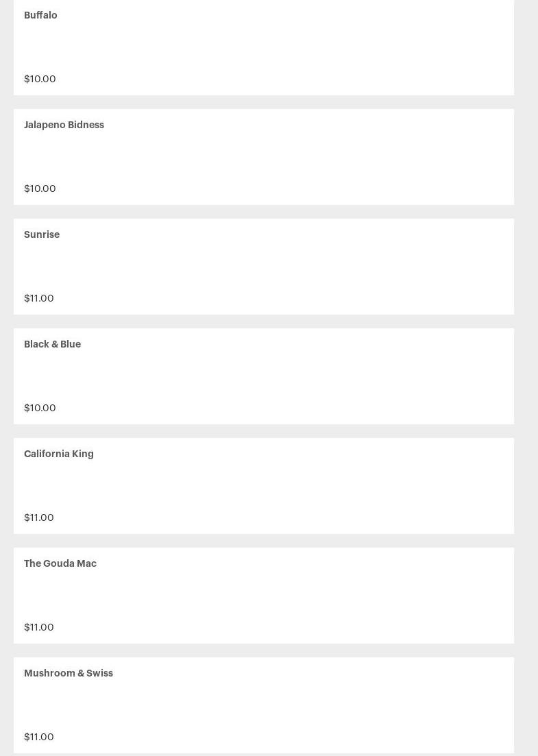Viewport: 538px width, 756px height.
Task: Click the Buffalo $10.00 price
Action: click(40, 79)
